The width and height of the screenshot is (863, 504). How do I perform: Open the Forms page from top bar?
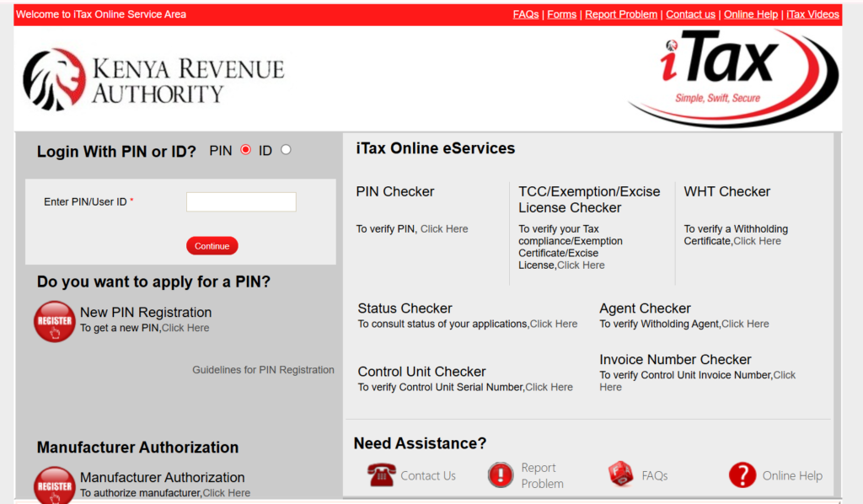pyautogui.click(x=561, y=13)
